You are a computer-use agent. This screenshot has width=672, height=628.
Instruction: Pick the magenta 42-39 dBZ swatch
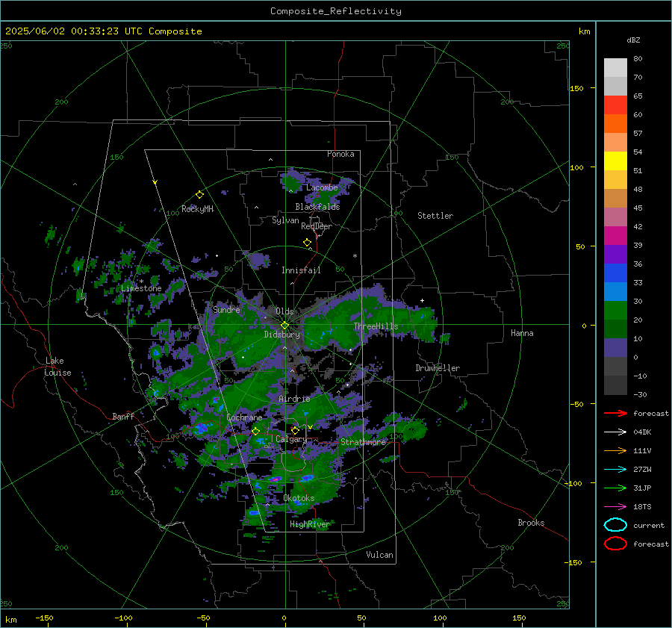click(615, 236)
